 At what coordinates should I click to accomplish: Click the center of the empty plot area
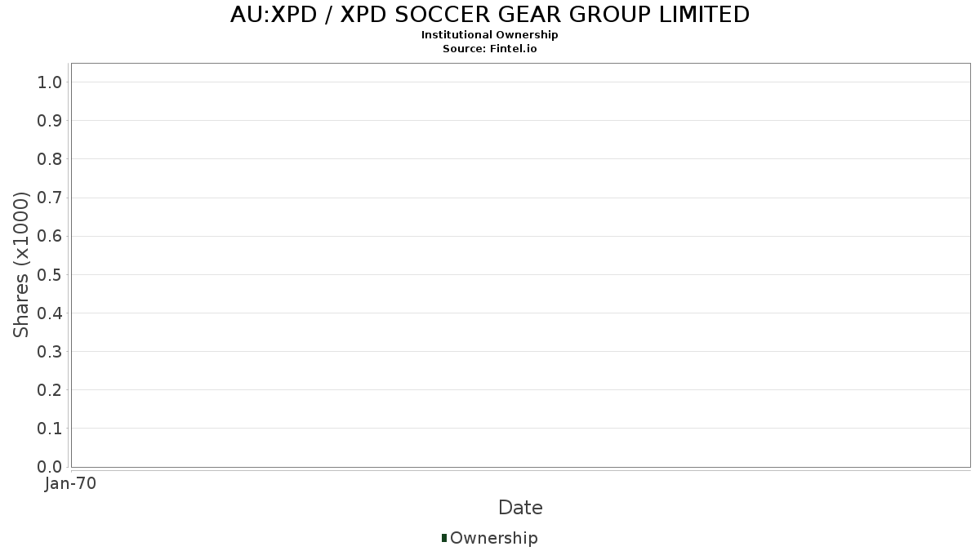[x=520, y=265]
